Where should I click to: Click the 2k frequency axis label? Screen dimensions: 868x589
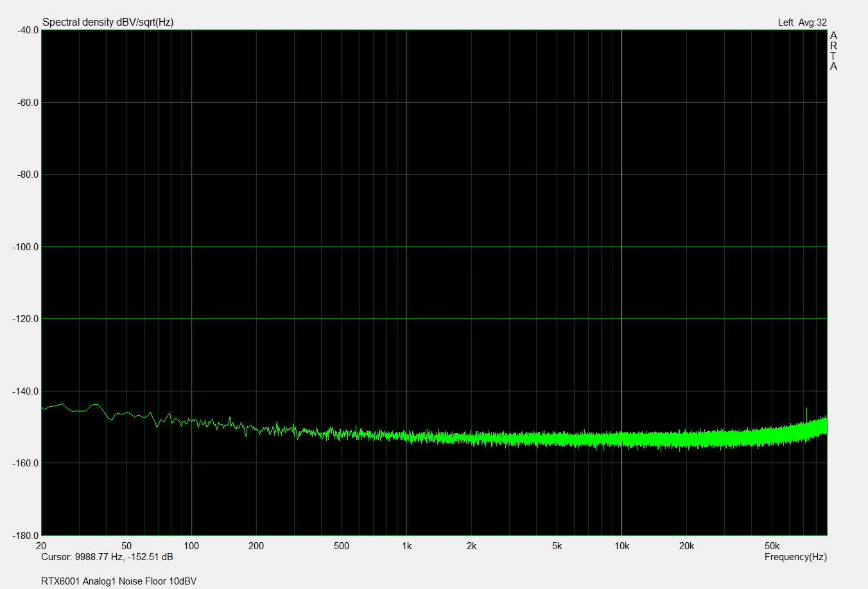click(471, 546)
